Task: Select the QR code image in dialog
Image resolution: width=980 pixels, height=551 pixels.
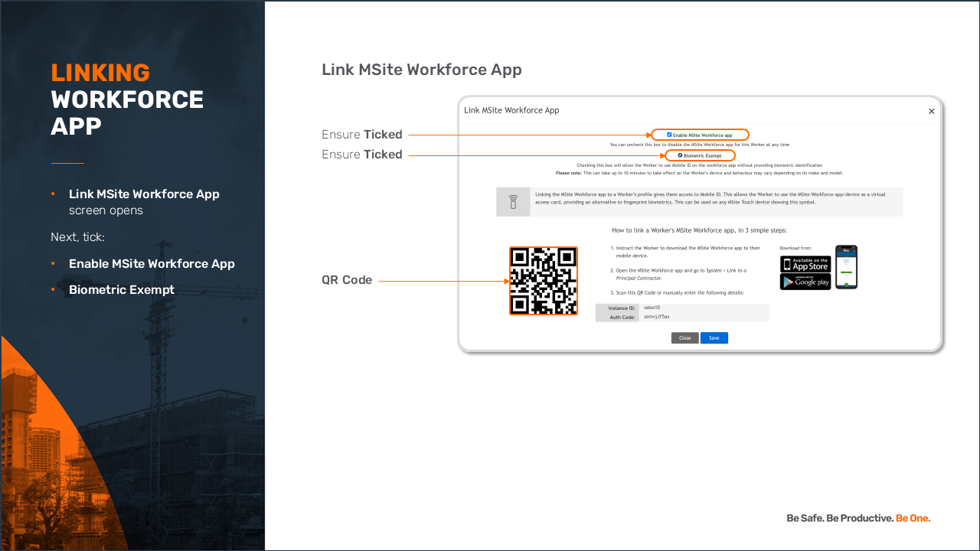Action: [x=544, y=281]
